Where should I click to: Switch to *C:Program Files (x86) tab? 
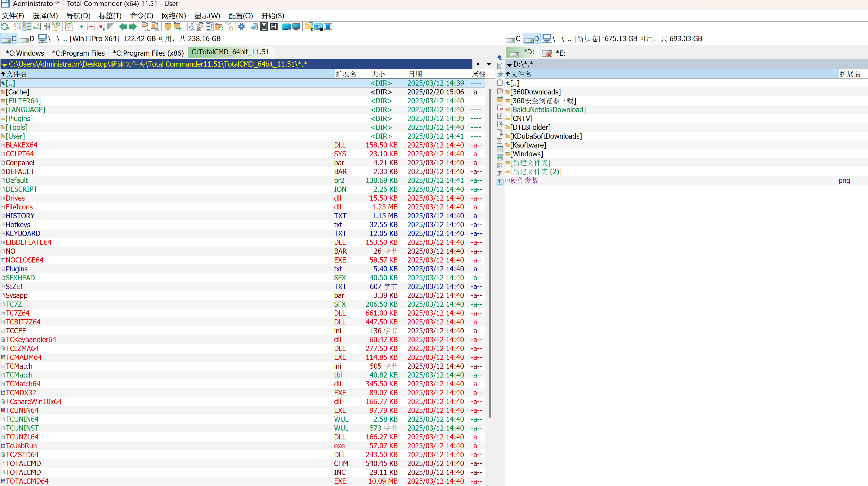point(148,53)
